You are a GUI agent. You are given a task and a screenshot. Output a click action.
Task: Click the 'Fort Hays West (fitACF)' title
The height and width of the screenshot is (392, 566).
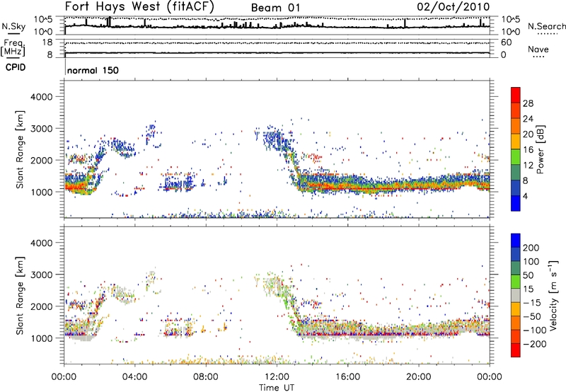(x=139, y=6)
